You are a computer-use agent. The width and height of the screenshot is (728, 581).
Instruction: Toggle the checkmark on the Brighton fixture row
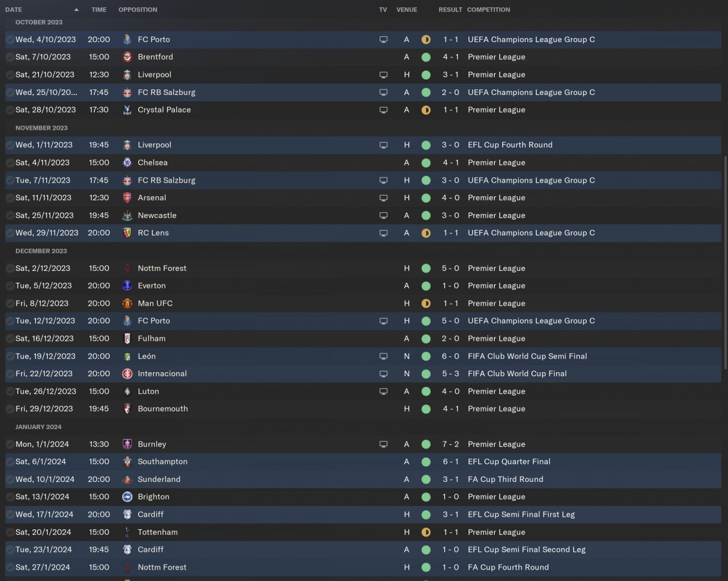click(10, 497)
